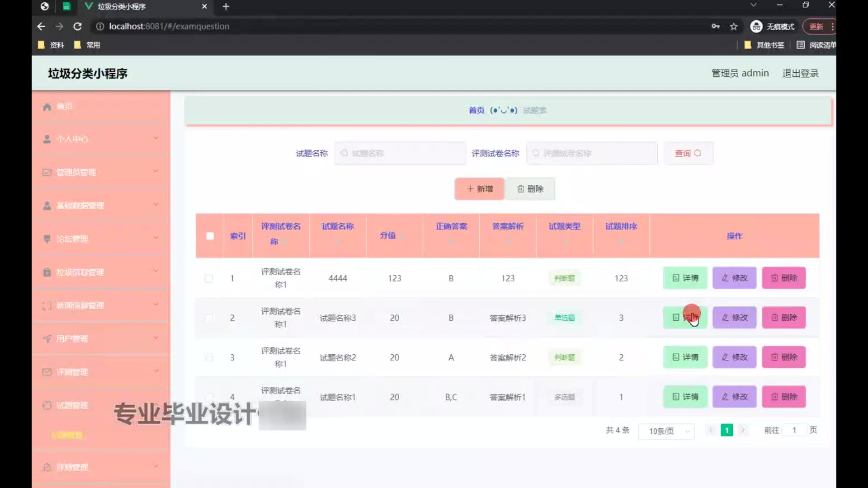Check the checkbox for row 1
Screen dimensions: 868x488
(209, 278)
